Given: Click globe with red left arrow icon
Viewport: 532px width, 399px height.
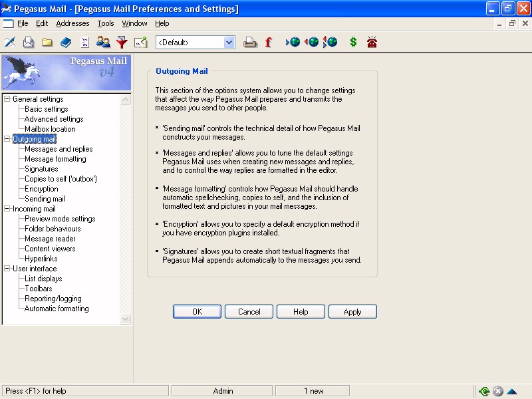Looking at the screenshot, I should (311, 43).
